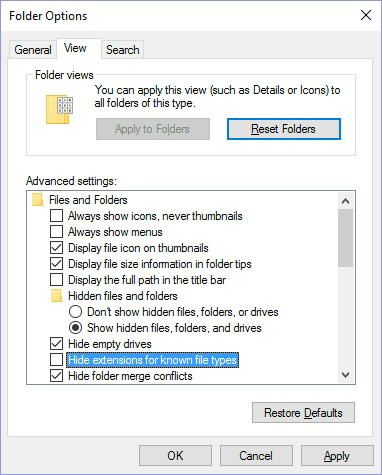Viewport: 382px width, 475px height.
Task: Uncheck Display file icon on thumbnails
Action: click(56, 248)
